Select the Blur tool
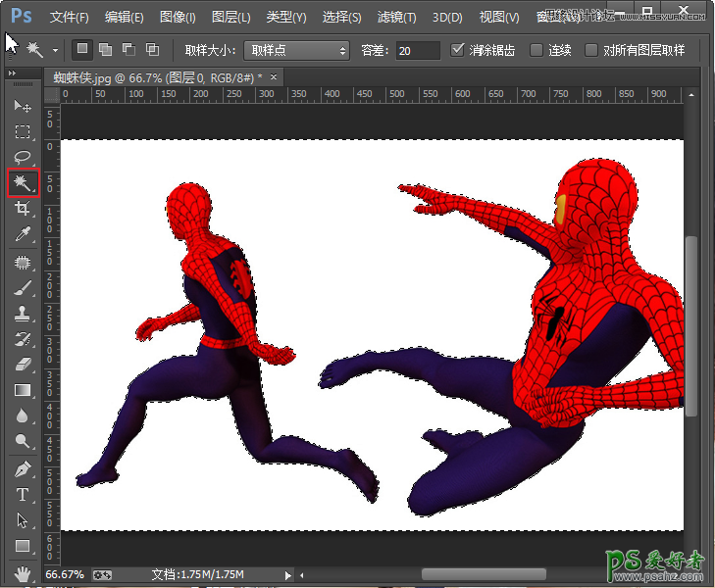The width and height of the screenshot is (715, 588). pyautogui.click(x=23, y=416)
